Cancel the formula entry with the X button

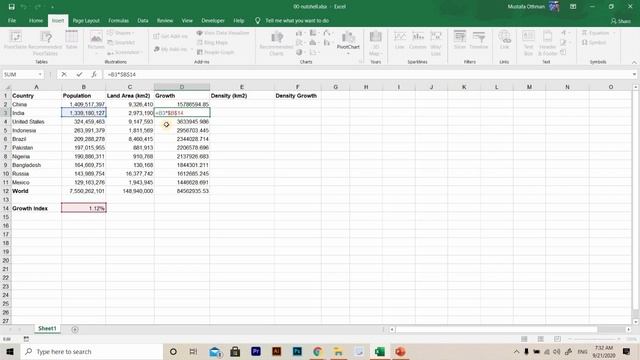pyautogui.click(x=64, y=74)
